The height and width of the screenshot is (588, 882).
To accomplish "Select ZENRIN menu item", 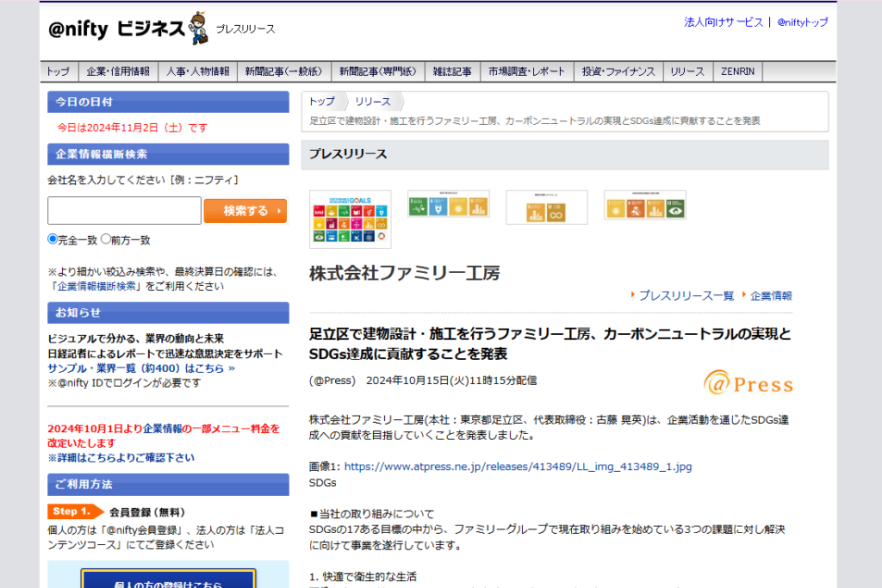I will pos(738,71).
